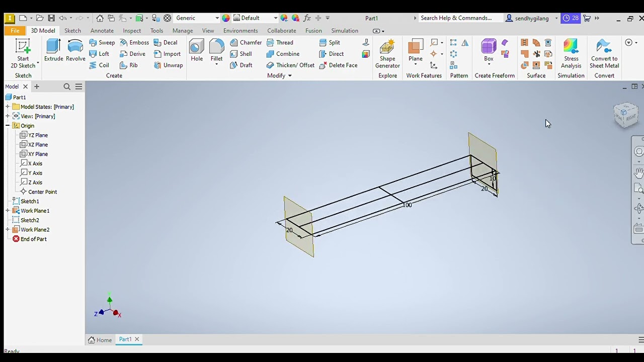The image size is (644, 362).
Task: Activate the Loft feature
Action: (99, 54)
